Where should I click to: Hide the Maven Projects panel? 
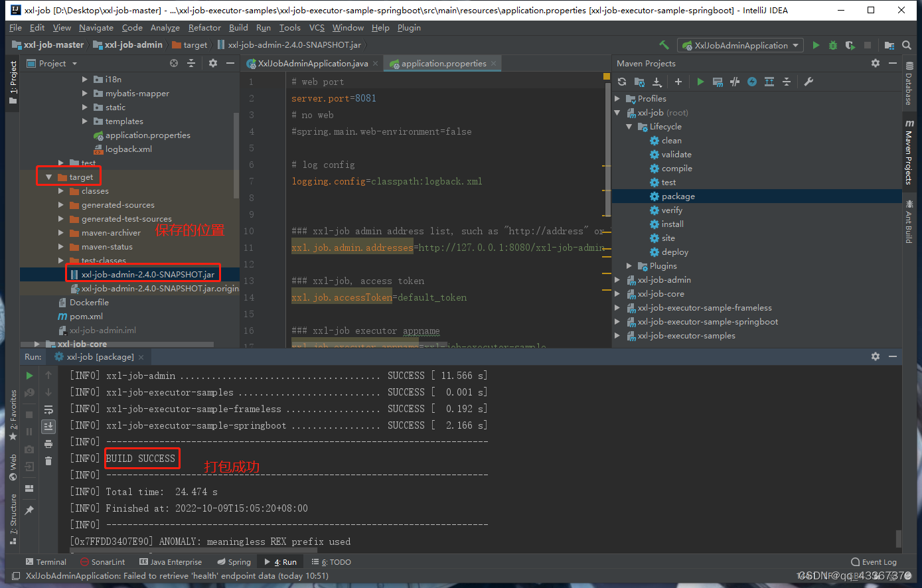click(893, 63)
